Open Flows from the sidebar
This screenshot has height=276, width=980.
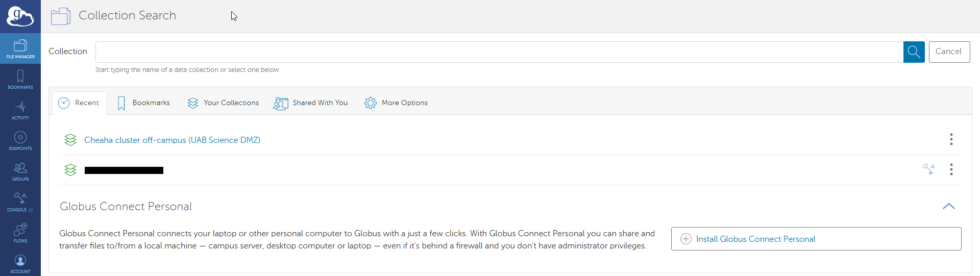(20, 233)
